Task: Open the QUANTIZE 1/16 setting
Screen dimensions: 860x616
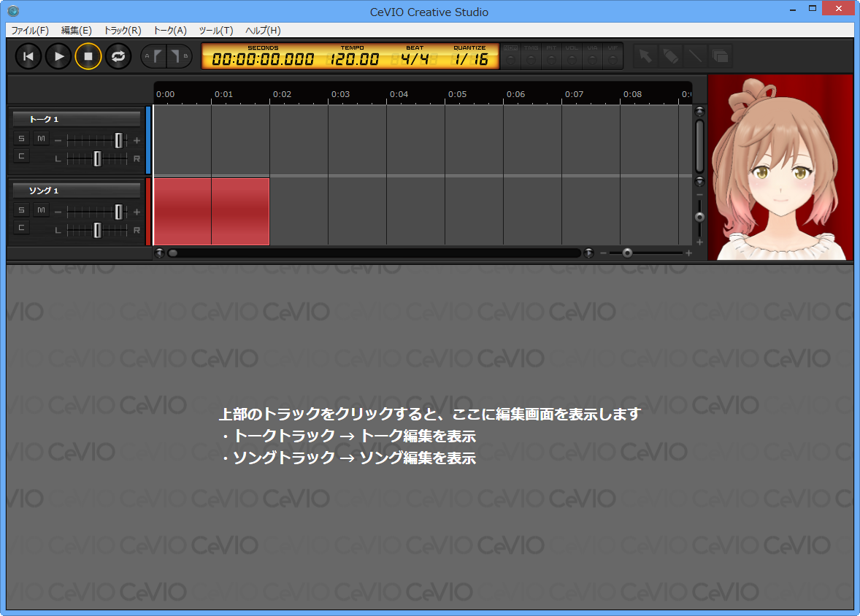Action: 471,58
